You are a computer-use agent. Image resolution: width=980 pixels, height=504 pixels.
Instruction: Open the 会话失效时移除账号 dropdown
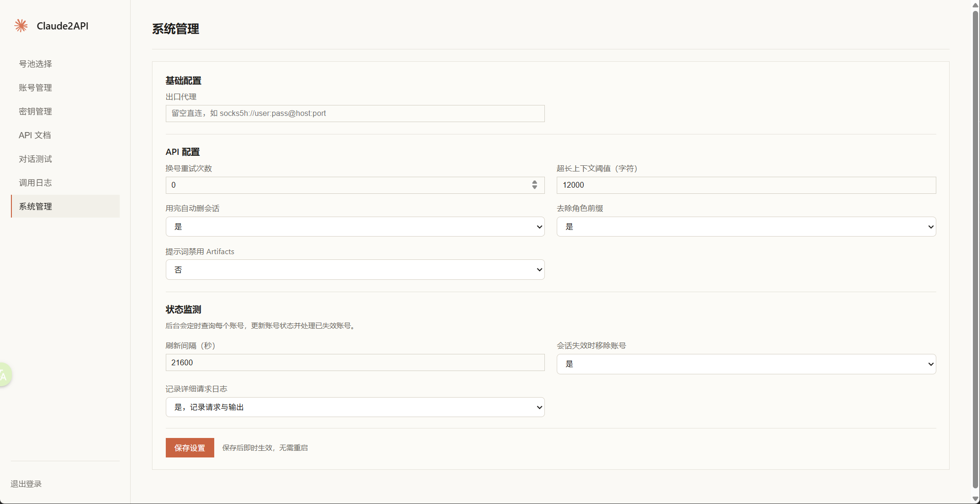[x=746, y=364]
